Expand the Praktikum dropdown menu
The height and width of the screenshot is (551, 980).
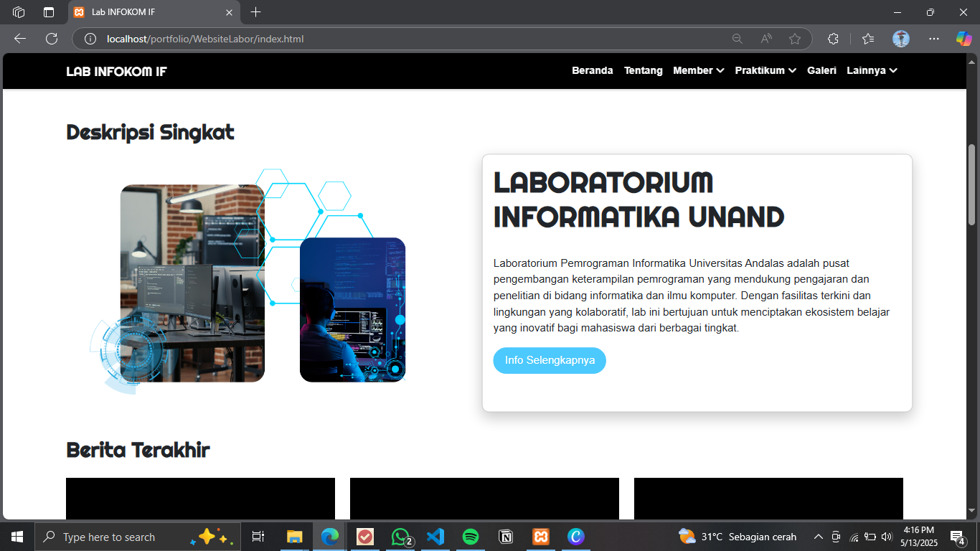tap(765, 70)
